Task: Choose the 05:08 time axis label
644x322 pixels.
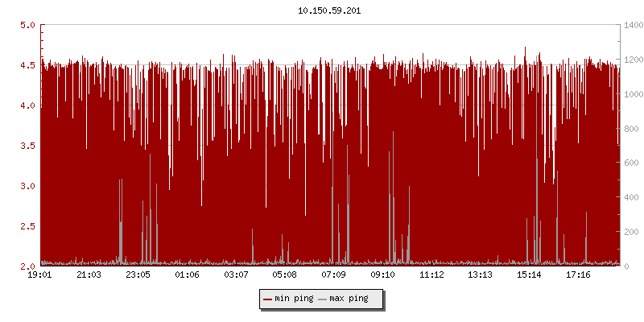Action: click(284, 275)
